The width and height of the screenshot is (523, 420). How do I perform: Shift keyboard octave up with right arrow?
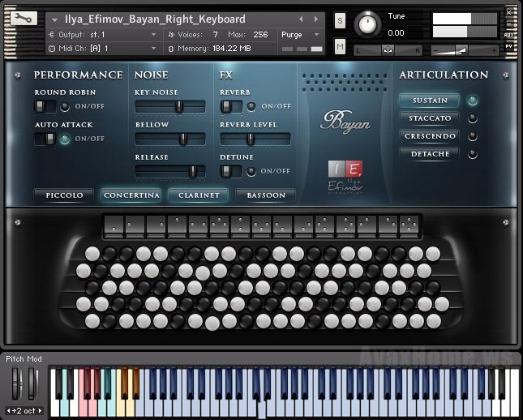[40, 410]
